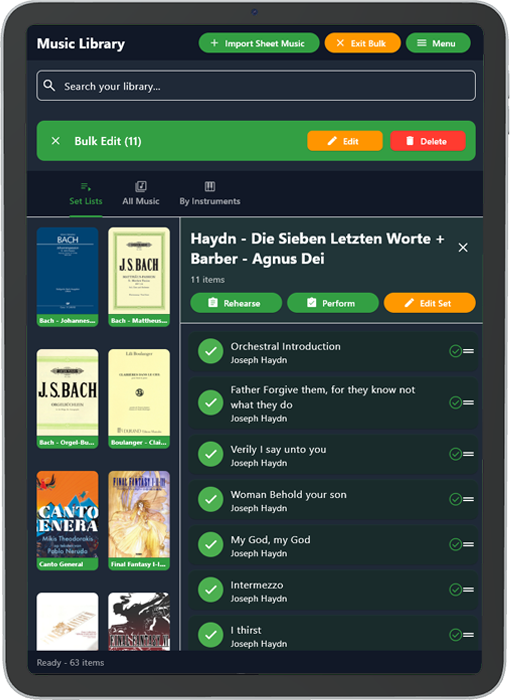Switch to All Music tab
510x700 pixels.
141,194
